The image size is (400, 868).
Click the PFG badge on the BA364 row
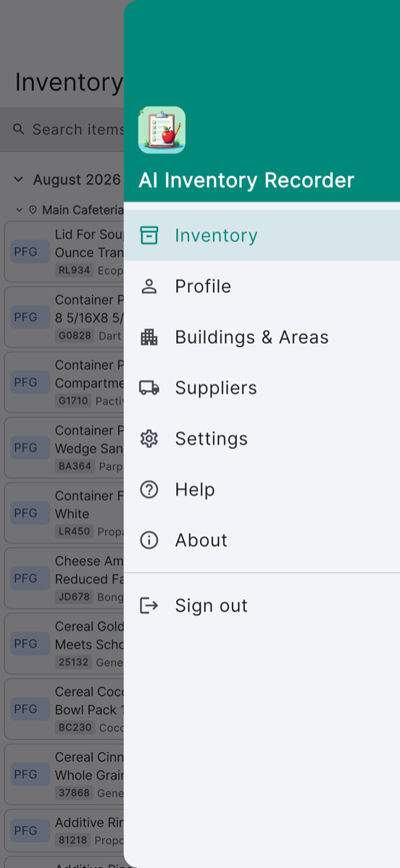coord(30,448)
